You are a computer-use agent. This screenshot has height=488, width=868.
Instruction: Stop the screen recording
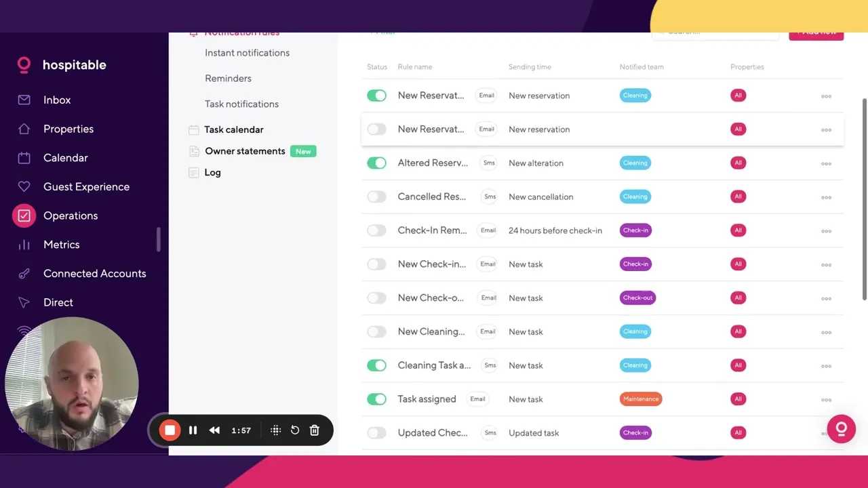click(x=170, y=430)
